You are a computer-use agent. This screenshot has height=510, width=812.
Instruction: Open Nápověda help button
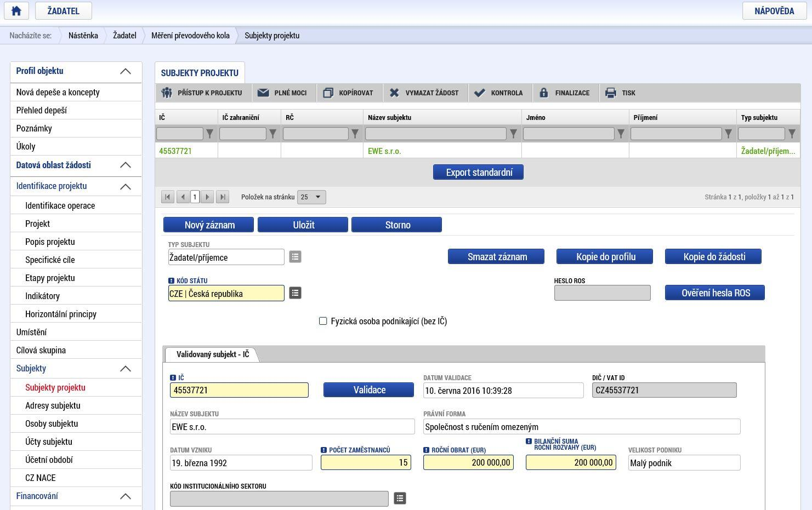[774, 10]
